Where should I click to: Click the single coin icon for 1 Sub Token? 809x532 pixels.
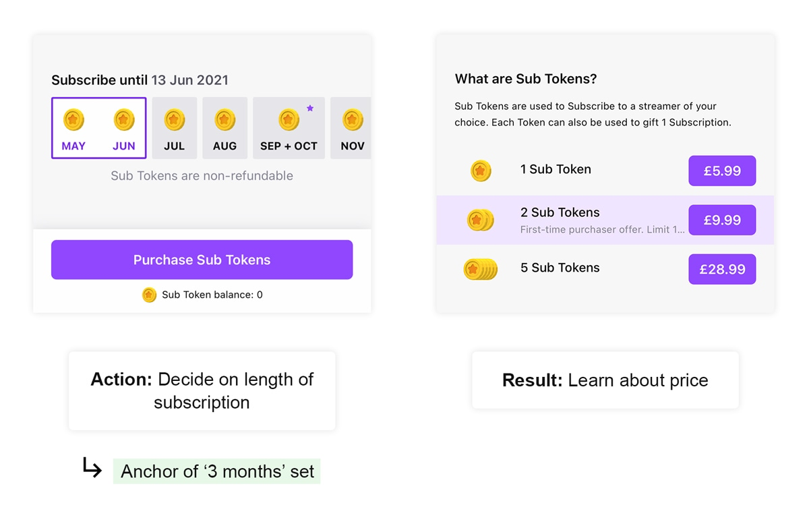481,171
